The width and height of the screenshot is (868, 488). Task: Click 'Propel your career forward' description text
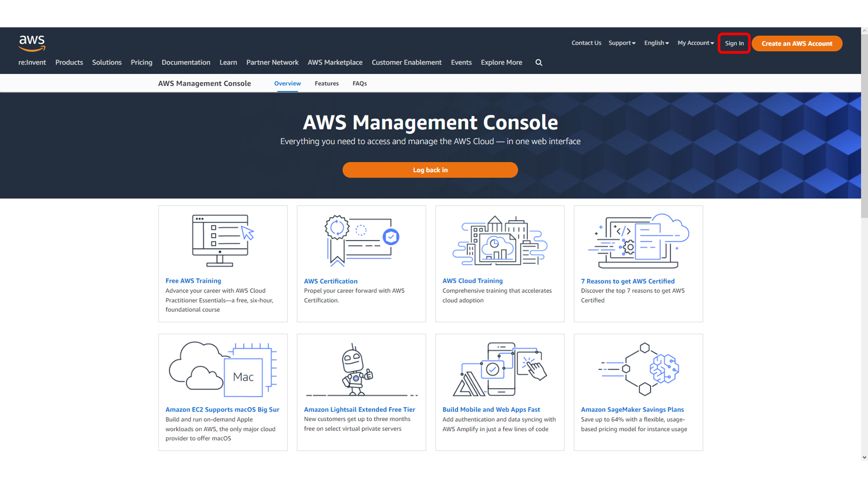(x=354, y=295)
